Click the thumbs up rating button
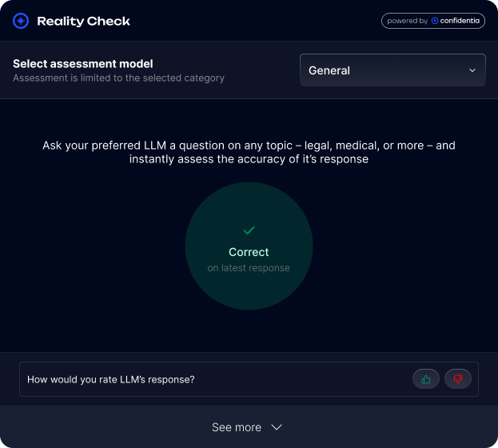The width and height of the screenshot is (498, 448). coord(425,379)
